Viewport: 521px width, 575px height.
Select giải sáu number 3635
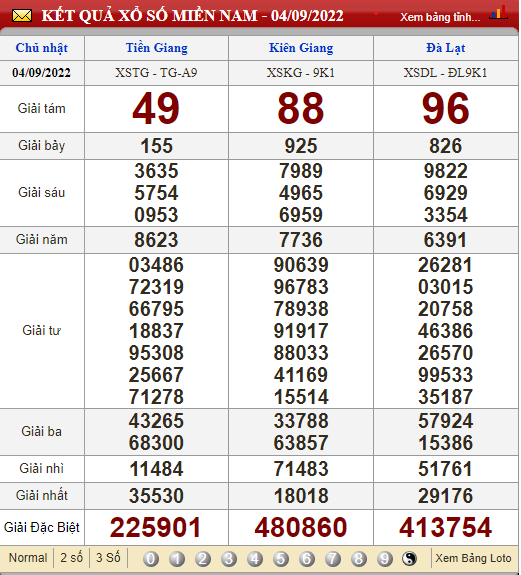click(156, 171)
